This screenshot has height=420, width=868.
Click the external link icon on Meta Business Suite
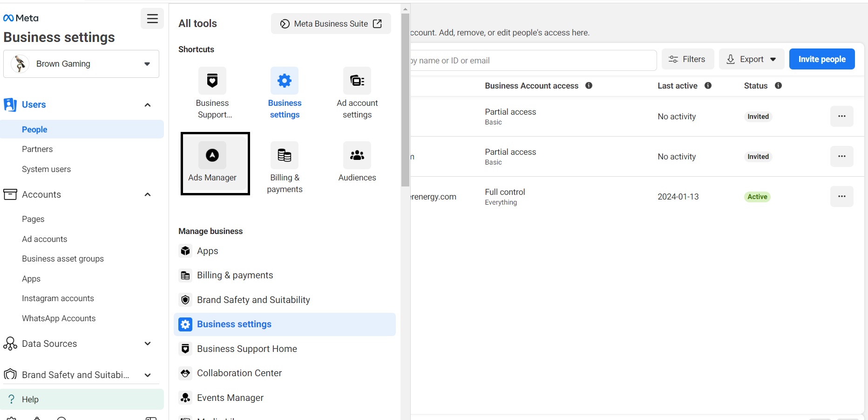point(378,24)
